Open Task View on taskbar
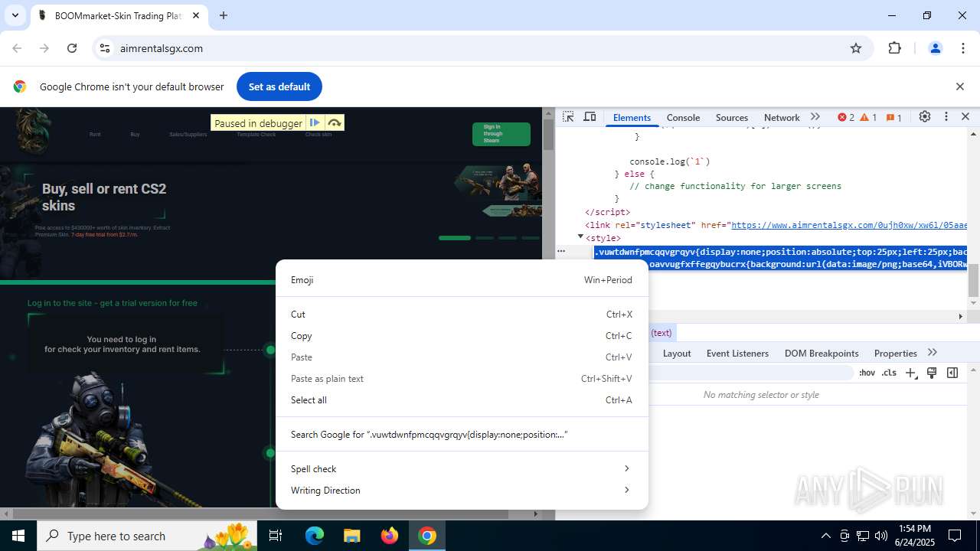 pos(276,536)
